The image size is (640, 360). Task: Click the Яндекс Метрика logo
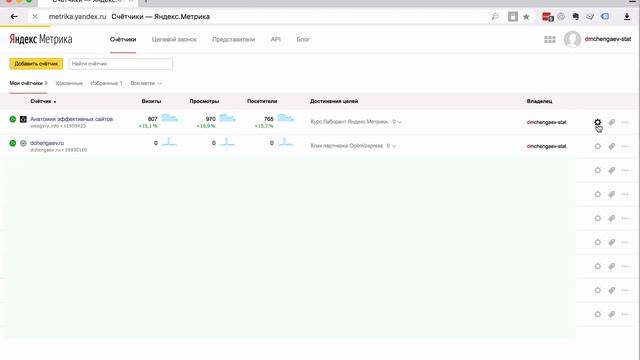pos(41,39)
